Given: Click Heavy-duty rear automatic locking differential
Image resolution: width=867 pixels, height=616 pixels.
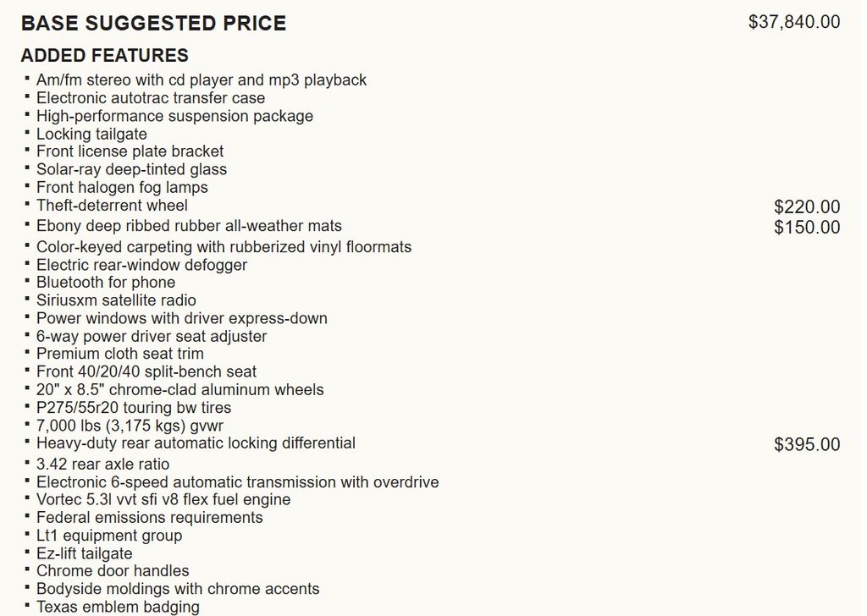Looking at the screenshot, I should click(196, 443).
